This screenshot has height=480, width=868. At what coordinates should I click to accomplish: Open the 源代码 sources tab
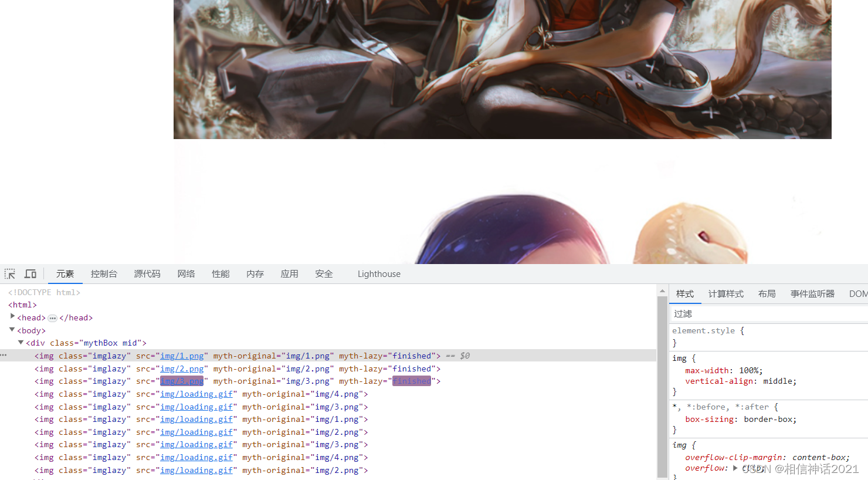point(147,274)
